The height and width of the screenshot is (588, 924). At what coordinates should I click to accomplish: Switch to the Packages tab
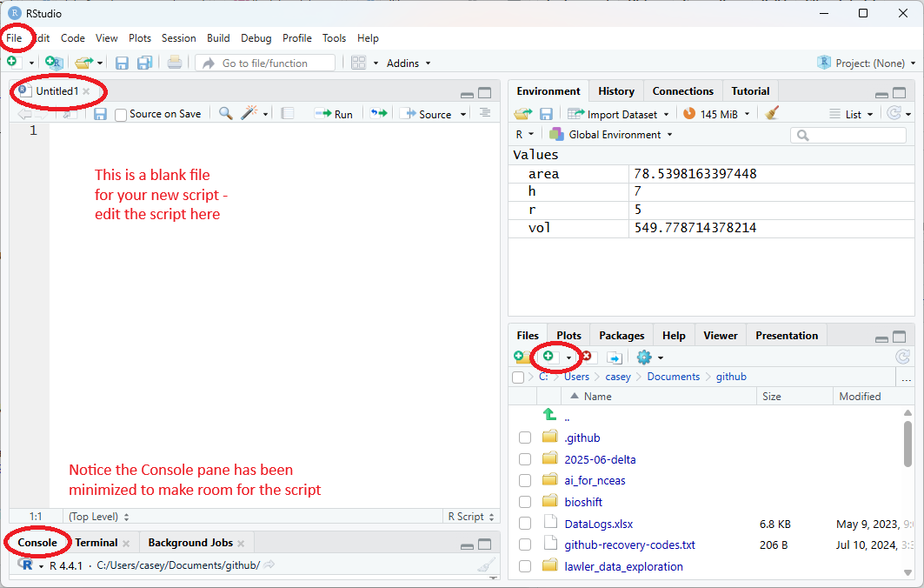coord(622,336)
